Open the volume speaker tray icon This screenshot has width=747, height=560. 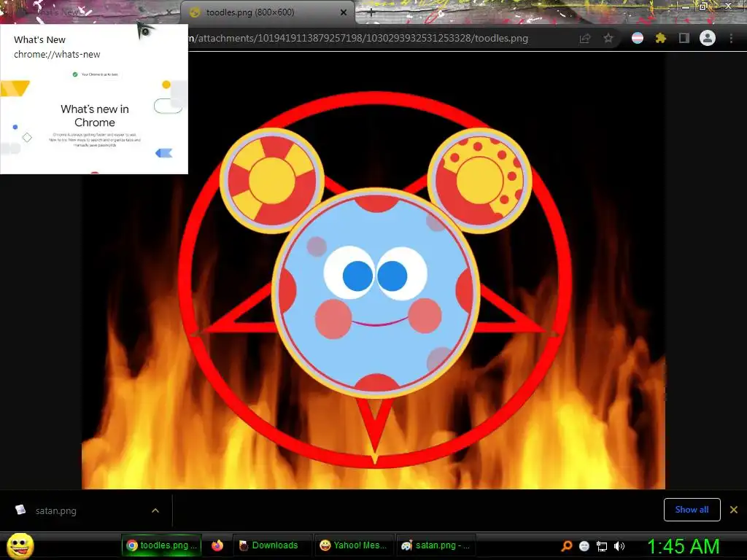point(619,546)
